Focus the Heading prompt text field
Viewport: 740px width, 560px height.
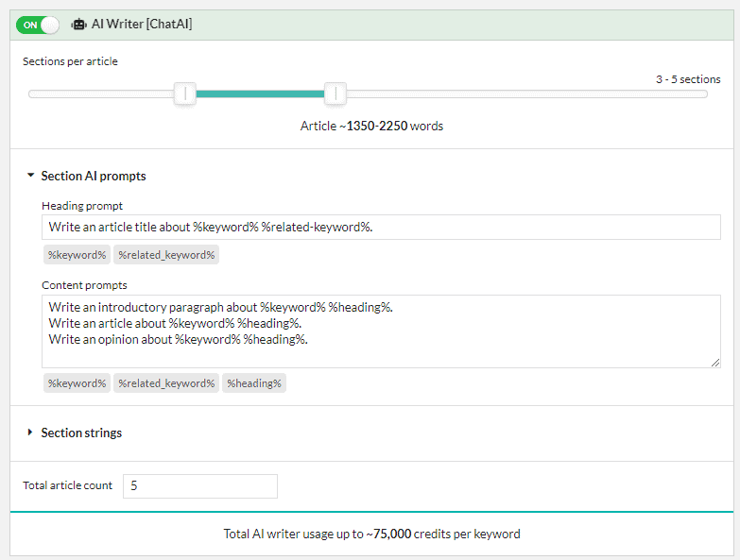pos(381,228)
